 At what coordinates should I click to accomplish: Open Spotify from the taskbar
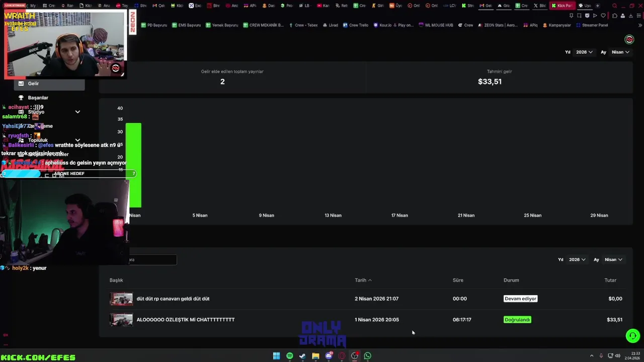(289, 356)
